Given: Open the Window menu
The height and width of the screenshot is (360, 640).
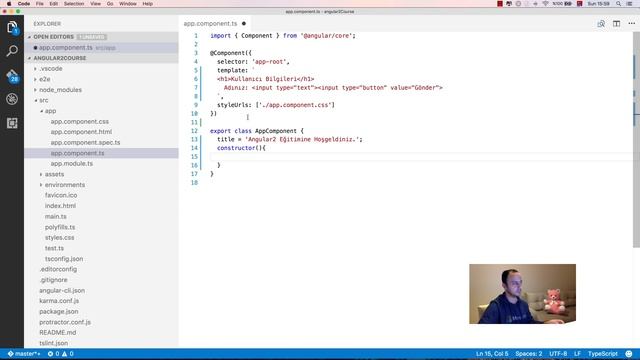Looking at the screenshot, I should tap(128, 4).
